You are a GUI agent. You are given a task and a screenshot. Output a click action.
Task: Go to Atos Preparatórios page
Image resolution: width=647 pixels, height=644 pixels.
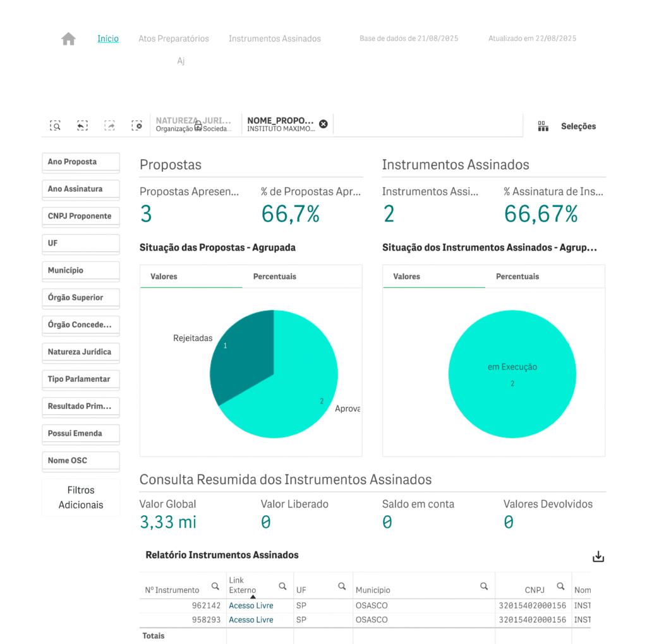174,39
